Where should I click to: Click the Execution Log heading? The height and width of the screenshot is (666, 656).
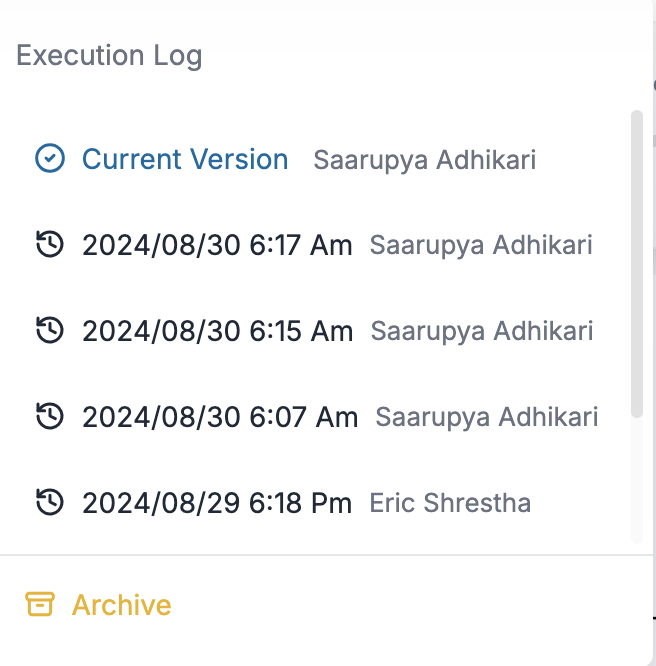pyautogui.click(x=110, y=55)
